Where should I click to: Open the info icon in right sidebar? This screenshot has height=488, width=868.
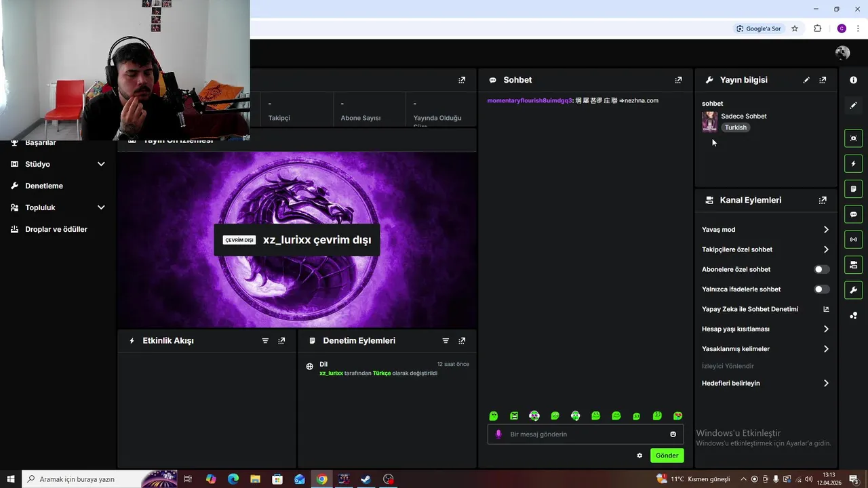853,80
